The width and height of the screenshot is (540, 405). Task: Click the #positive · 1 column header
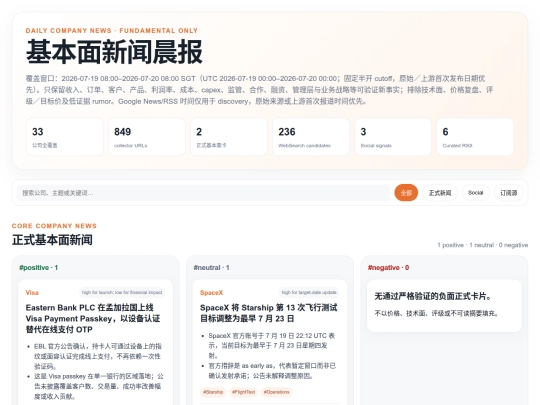point(39,268)
